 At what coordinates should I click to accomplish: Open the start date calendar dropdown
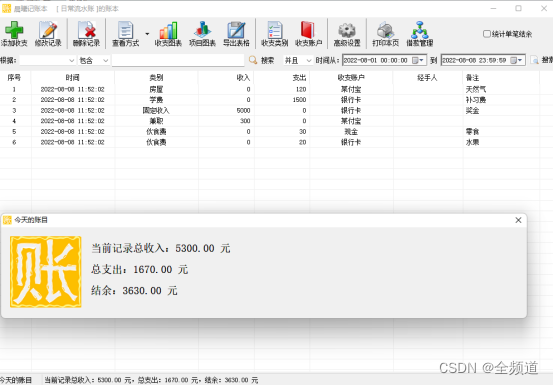418,60
